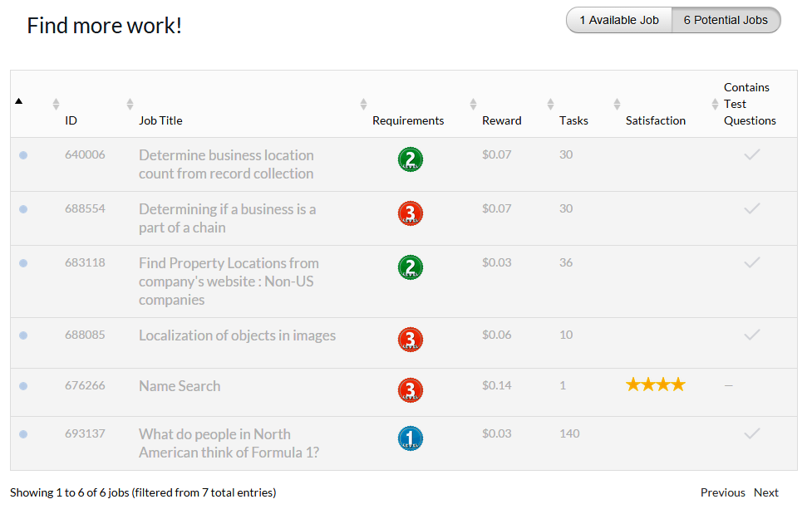Click the blue status dot for job 640006

[23, 155]
